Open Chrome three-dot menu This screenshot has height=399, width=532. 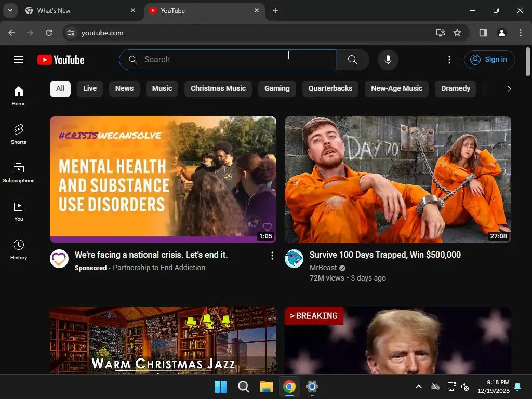coord(521,33)
